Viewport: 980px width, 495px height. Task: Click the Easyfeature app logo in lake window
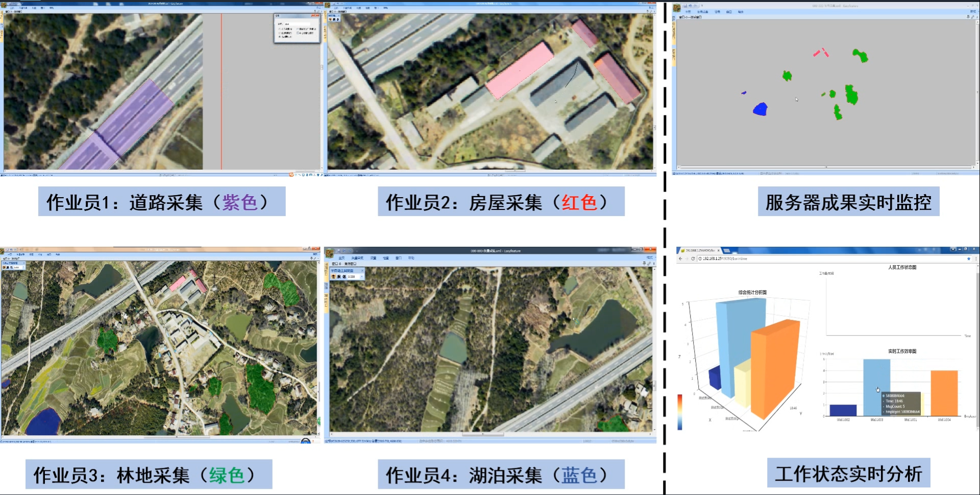330,253
